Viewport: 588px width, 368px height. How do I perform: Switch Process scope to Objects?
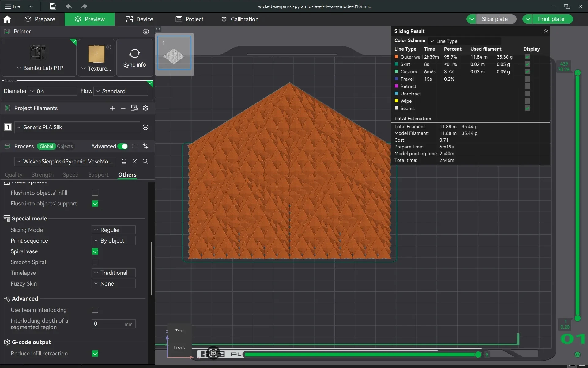(65, 146)
